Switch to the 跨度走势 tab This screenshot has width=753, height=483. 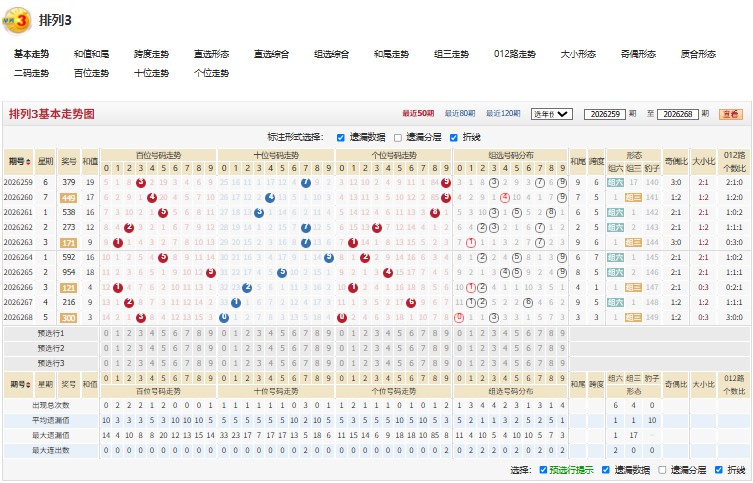151,54
